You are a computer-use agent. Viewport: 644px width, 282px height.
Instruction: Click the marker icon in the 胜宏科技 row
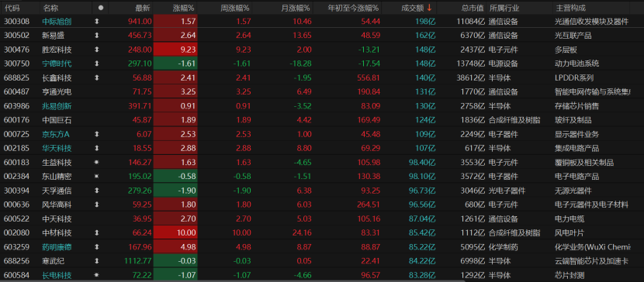click(x=97, y=50)
